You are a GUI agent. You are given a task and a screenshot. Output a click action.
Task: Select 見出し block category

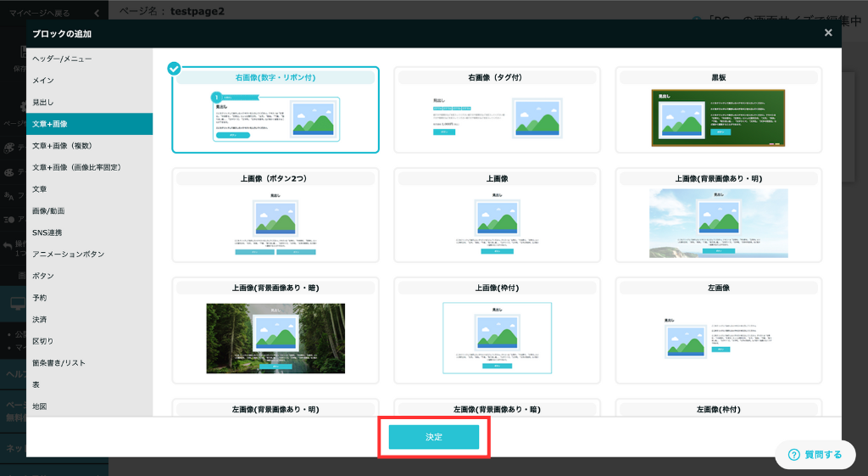click(x=43, y=102)
